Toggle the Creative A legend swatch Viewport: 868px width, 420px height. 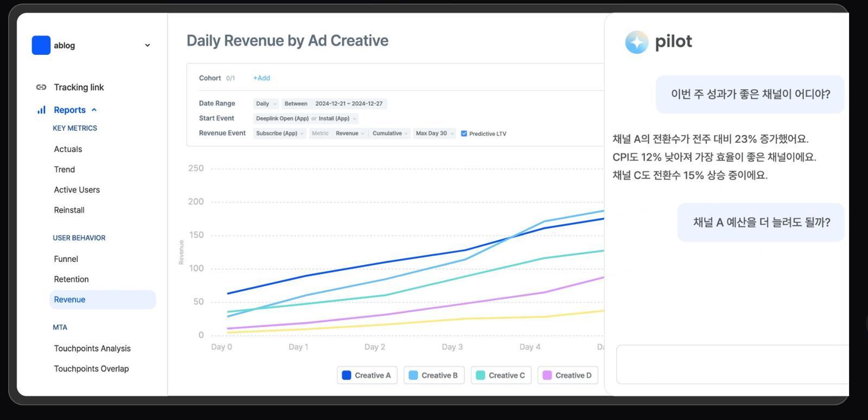(x=347, y=376)
